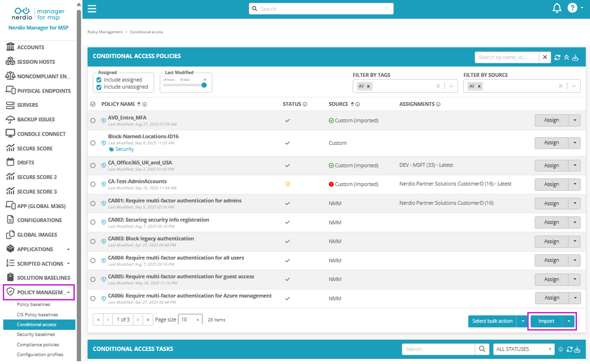This screenshot has width=590, height=364.
Task: Click the Last Modified slider handle
Action: [x=204, y=85]
